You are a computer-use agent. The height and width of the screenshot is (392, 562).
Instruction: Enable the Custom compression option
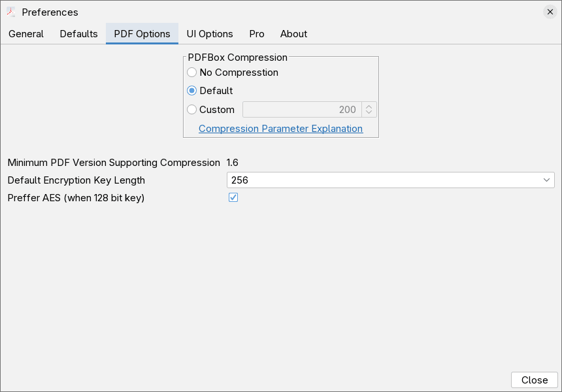191,110
